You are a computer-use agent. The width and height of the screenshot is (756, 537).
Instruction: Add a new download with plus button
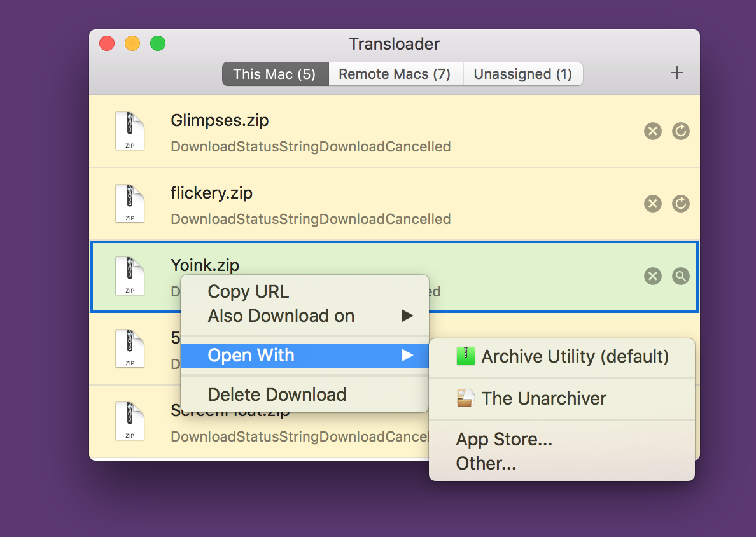(677, 73)
